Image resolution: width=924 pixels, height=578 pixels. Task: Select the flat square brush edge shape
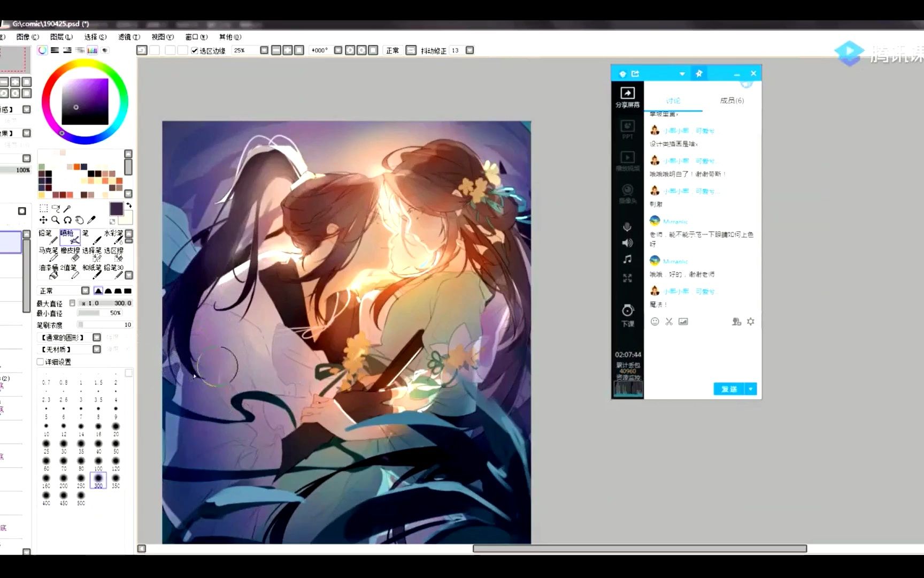click(127, 291)
